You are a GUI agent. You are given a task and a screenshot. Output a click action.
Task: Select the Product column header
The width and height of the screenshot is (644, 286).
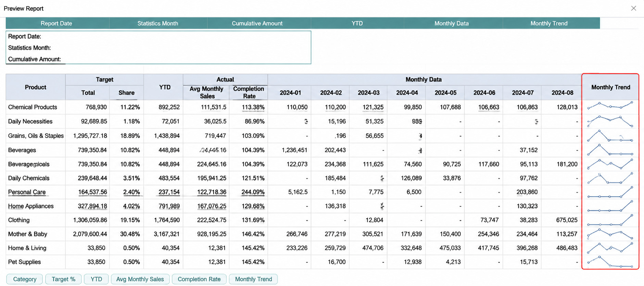36,87
